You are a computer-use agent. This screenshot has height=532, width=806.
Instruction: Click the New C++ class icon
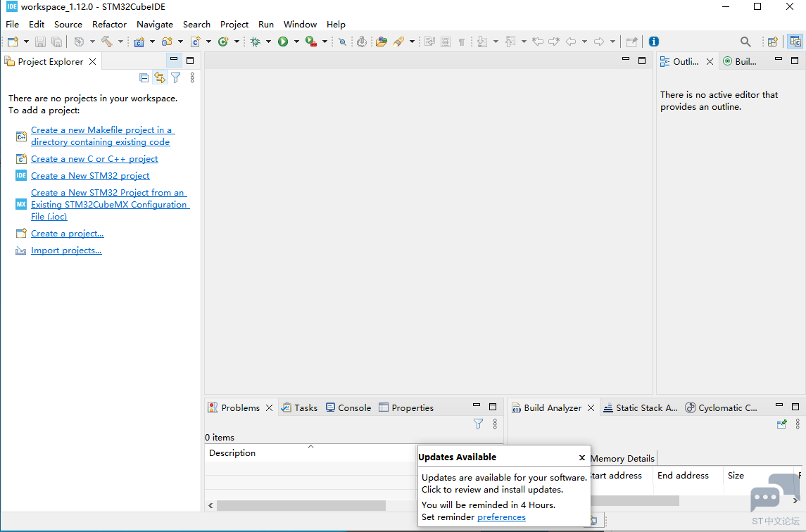point(223,42)
